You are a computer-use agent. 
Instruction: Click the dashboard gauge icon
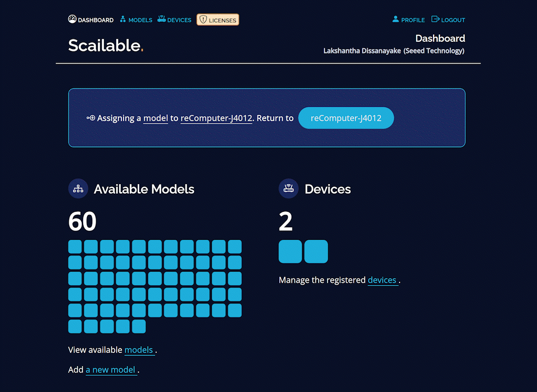[72, 19]
